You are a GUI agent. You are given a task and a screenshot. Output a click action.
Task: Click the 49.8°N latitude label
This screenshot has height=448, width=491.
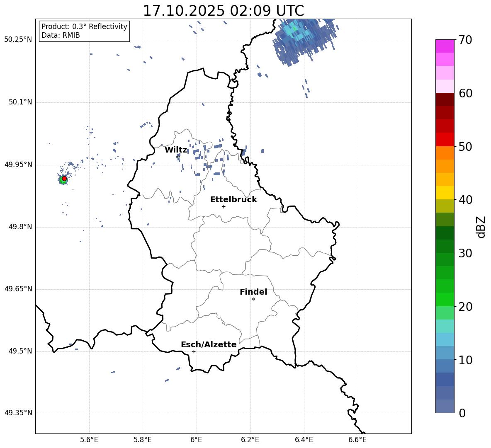point(20,227)
